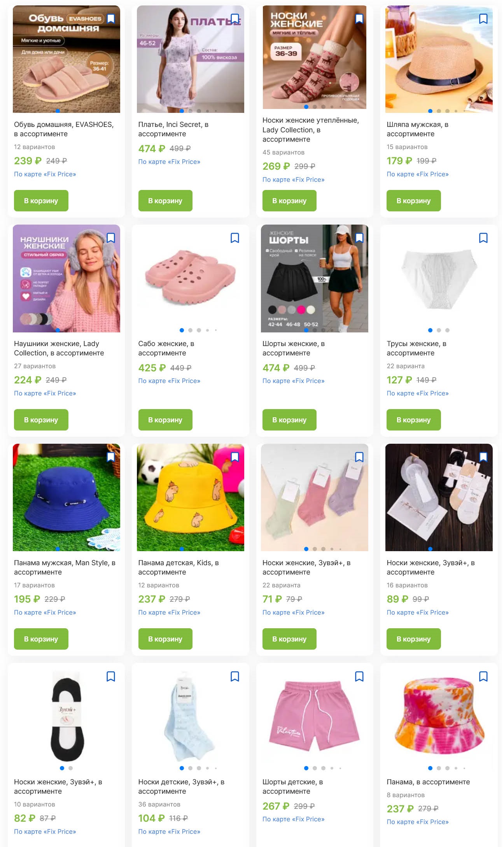Viewport: 504px width, 847px height.
Task: Bookmark the black Носки женские Зувэй+ item
Action: (x=111, y=677)
